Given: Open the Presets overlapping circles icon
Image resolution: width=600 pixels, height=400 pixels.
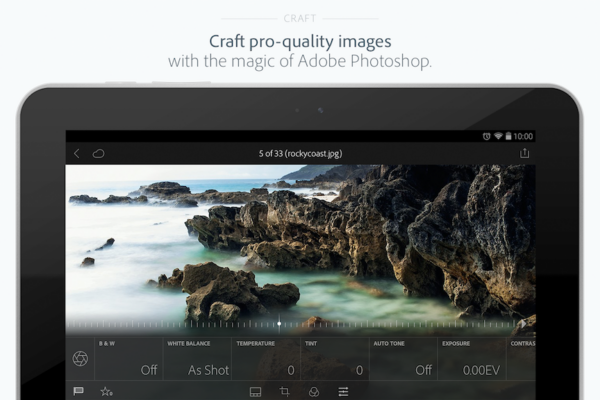Looking at the screenshot, I should (314, 391).
